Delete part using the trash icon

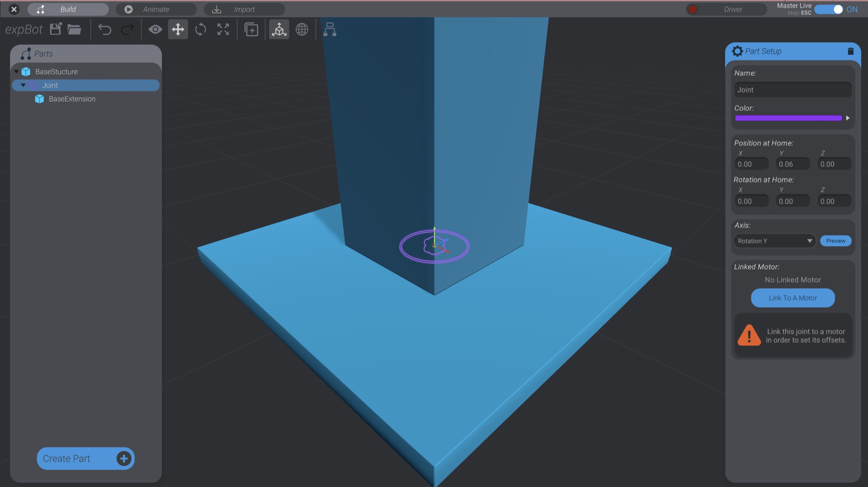tap(850, 51)
